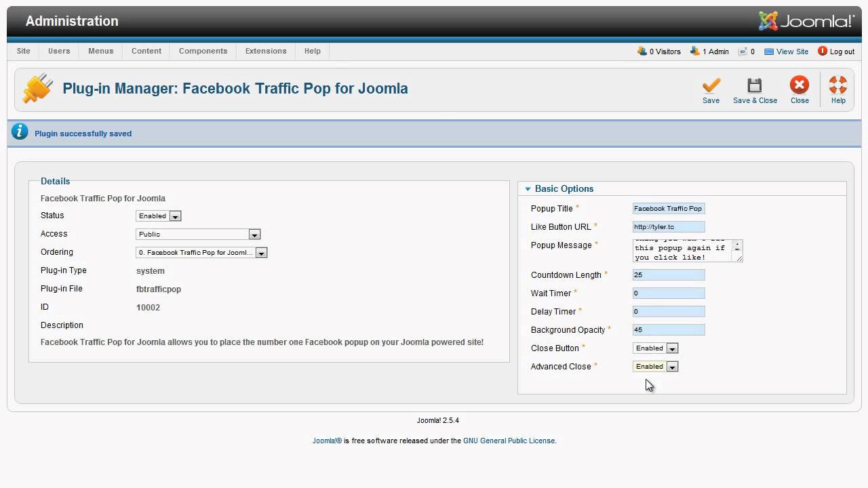Click the '1 Admin' text
Image resolution: width=868 pixels, height=488 pixels.
(715, 52)
